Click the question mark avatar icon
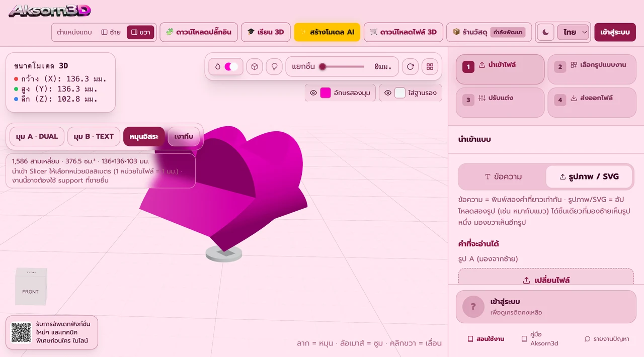Image resolution: width=644 pixels, height=357 pixels. [x=473, y=307]
